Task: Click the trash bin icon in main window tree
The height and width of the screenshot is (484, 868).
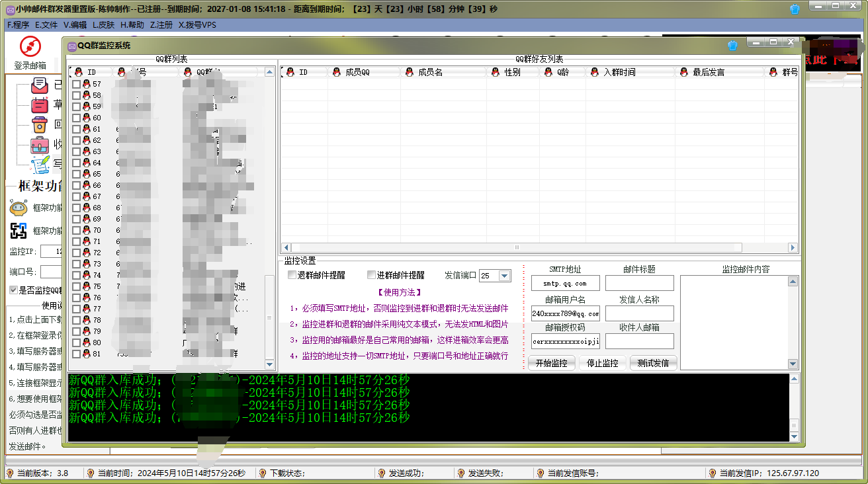Action: coord(40,125)
